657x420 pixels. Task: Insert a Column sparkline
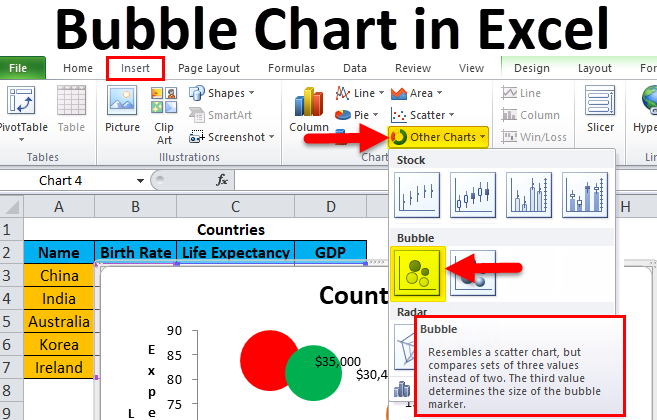[530, 115]
